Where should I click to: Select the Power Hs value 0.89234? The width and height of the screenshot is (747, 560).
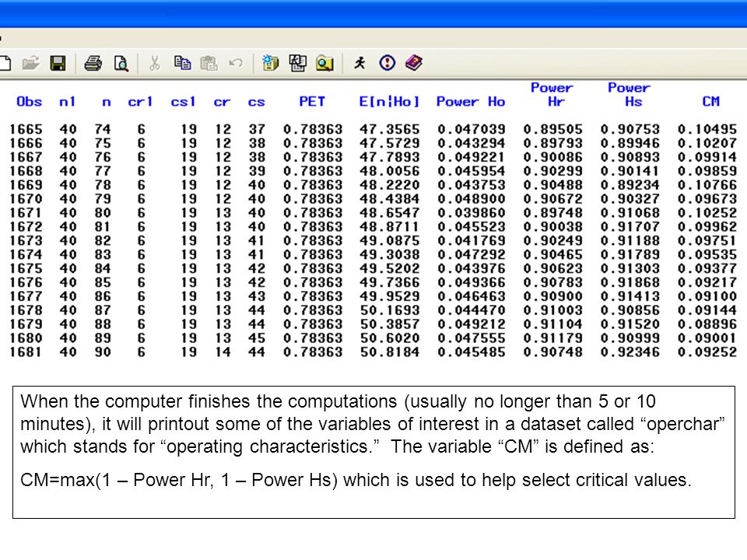click(630, 185)
